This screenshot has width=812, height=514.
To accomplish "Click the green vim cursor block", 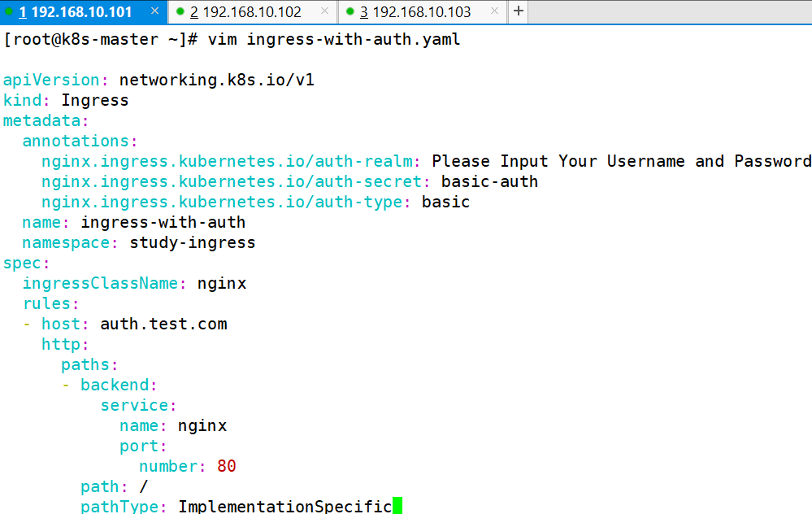I will (397, 506).
